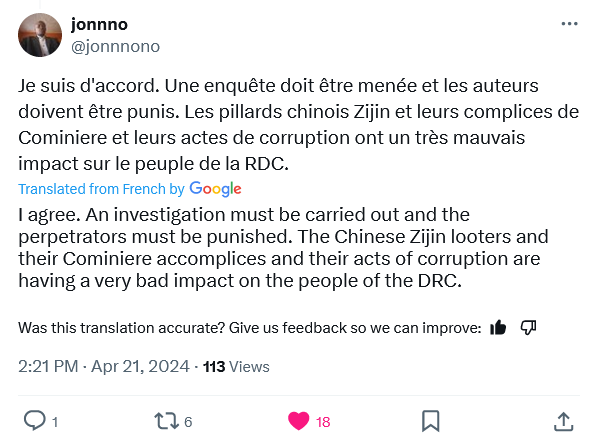The image size is (598, 447).
Task: Click the repost count number 6
Action: tap(188, 422)
